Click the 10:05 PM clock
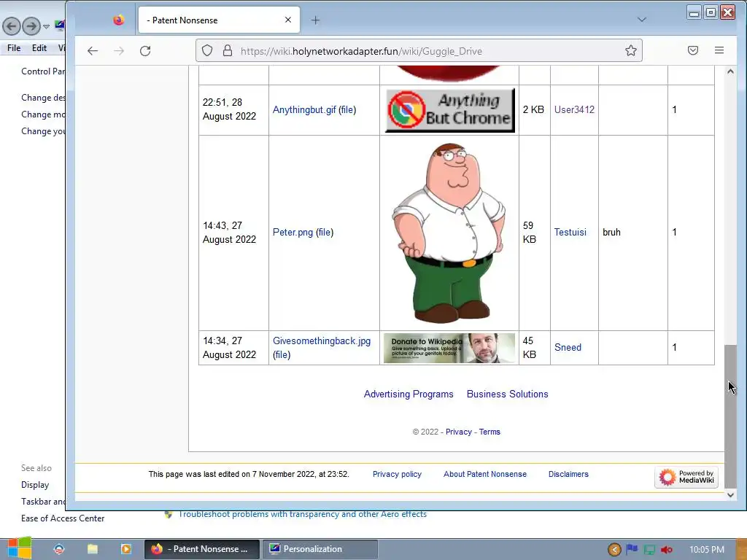Screen dimensions: 747x560 click(x=706, y=550)
